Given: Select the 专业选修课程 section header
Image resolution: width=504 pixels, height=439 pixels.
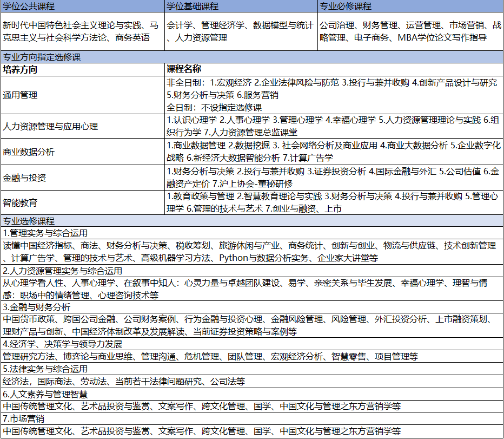Looking at the screenshot, I should click(x=252, y=221).
